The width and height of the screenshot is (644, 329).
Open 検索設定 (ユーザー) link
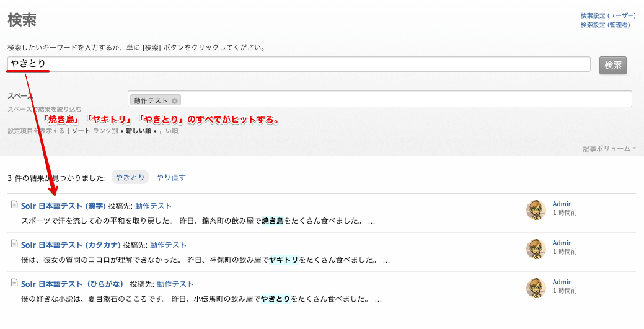click(x=608, y=15)
